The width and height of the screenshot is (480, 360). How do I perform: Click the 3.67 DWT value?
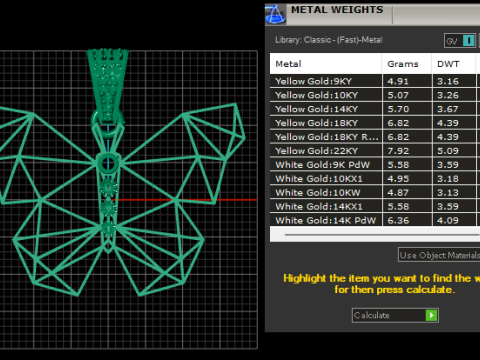448,109
